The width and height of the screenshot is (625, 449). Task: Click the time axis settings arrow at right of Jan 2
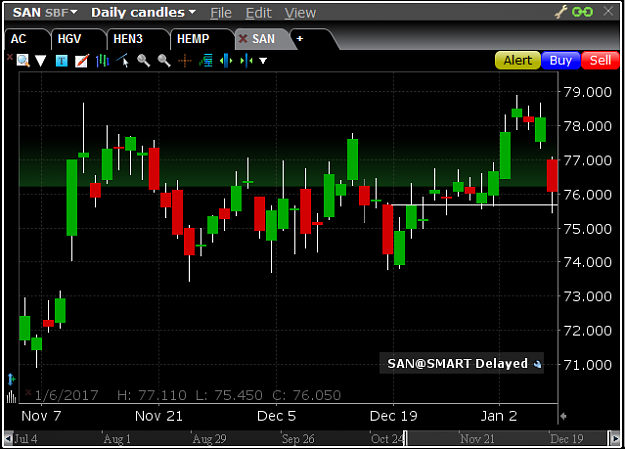(563, 416)
